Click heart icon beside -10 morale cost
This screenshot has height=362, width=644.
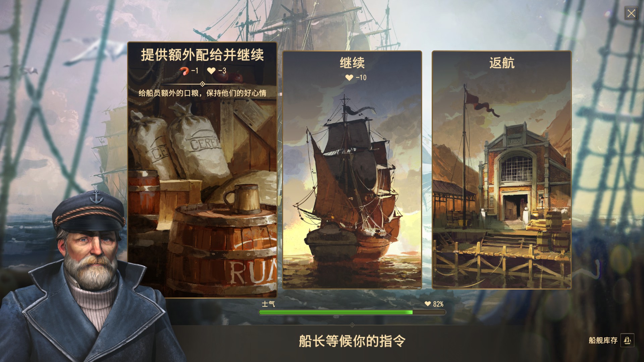click(x=349, y=77)
